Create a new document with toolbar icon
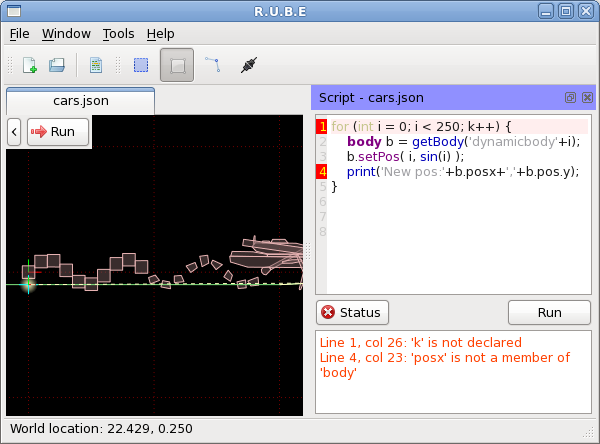This screenshot has width=600, height=444. point(29,65)
